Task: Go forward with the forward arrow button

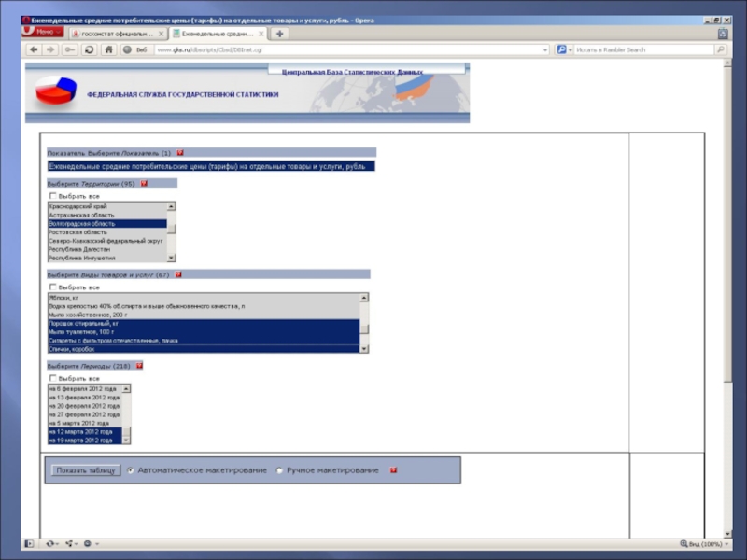Action: [50, 49]
